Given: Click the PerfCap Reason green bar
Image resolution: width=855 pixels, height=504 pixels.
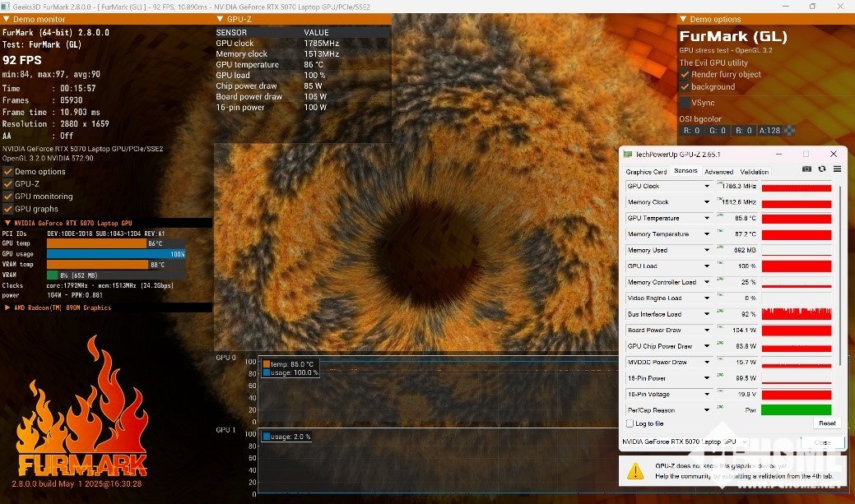Looking at the screenshot, I should 796,409.
